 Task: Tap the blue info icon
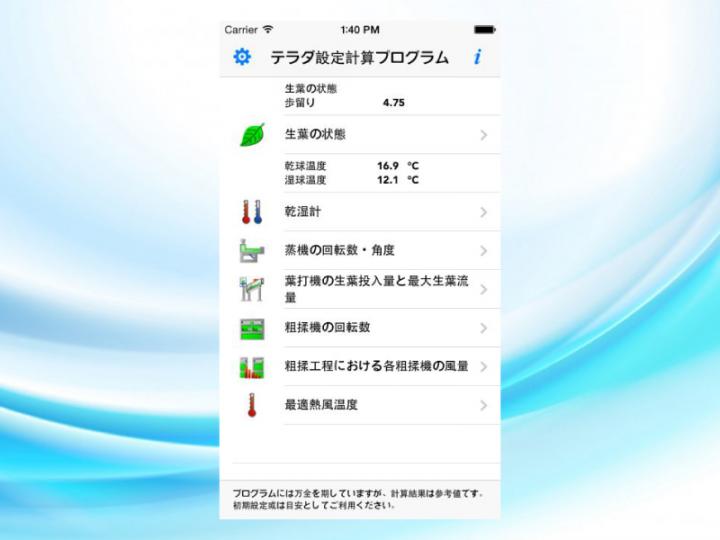point(477,57)
